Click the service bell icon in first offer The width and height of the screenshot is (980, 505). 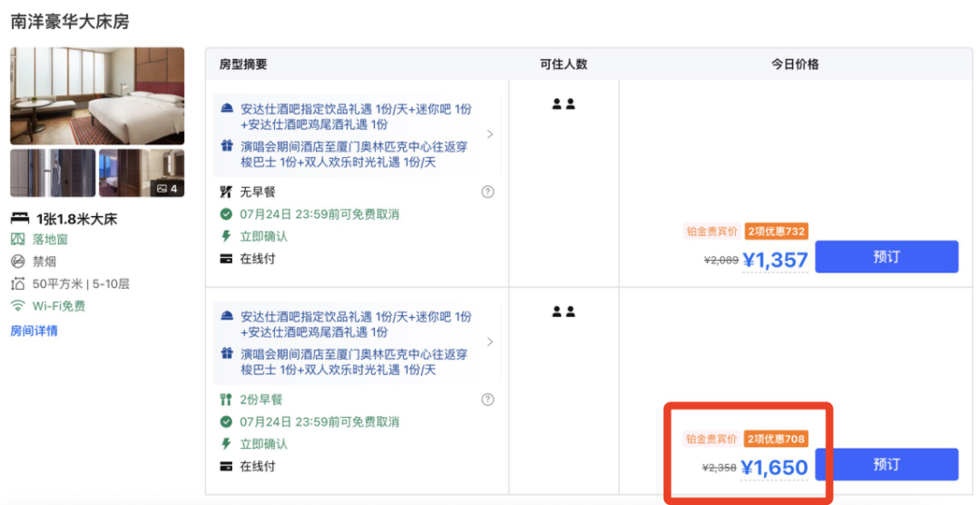click(x=227, y=108)
